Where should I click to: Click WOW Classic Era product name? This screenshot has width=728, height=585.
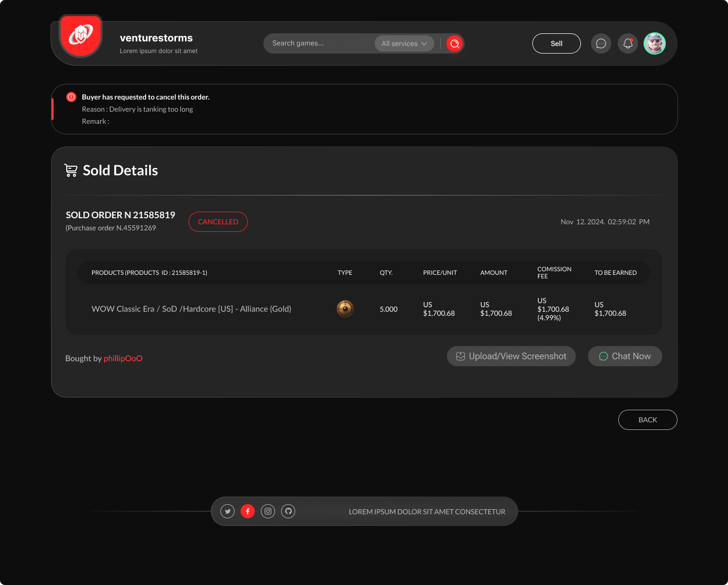click(x=191, y=309)
